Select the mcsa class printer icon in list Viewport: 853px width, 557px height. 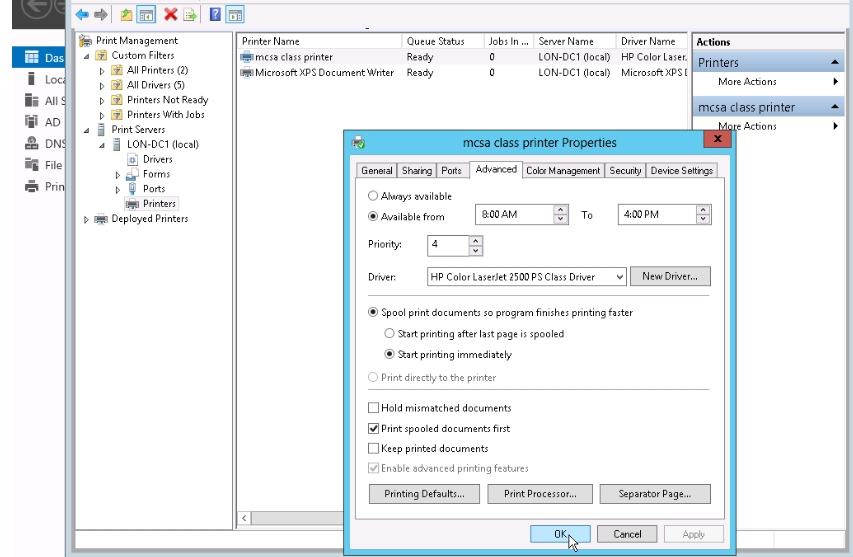(247, 58)
